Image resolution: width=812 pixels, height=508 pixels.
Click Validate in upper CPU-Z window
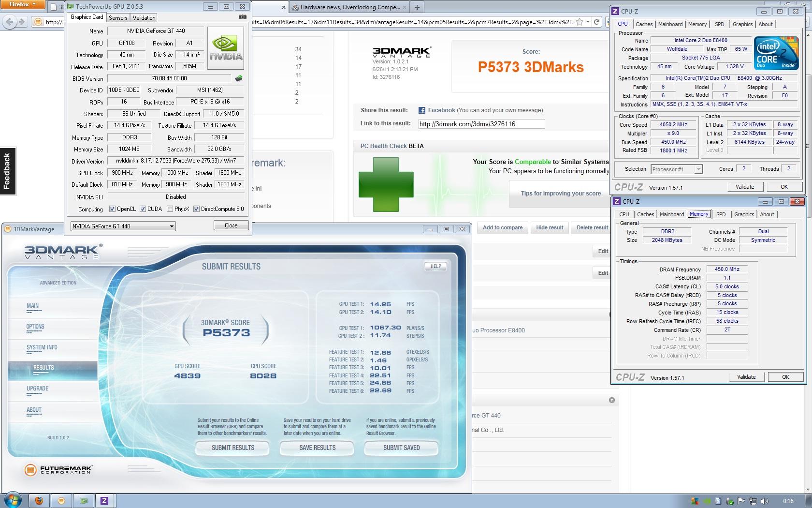pos(745,187)
